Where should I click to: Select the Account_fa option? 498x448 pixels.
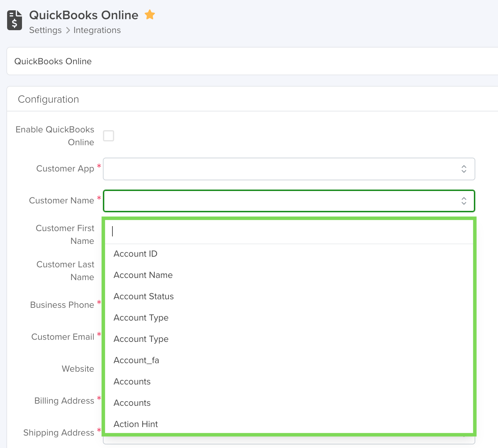[289, 360]
